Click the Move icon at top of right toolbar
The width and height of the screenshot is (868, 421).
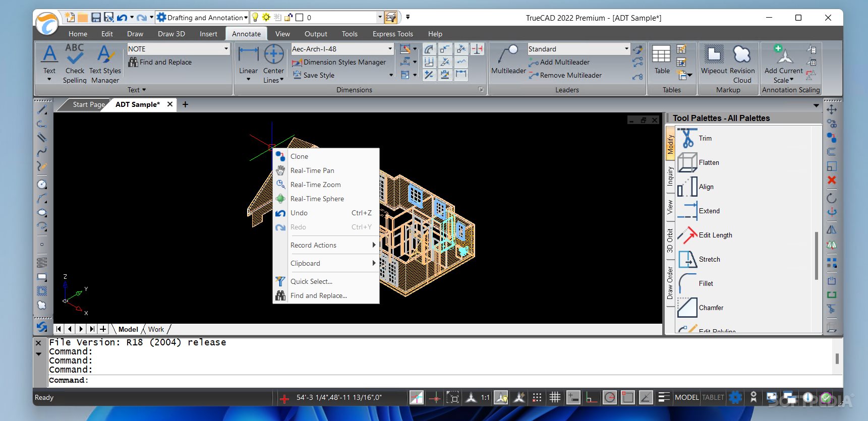[x=832, y=109]
